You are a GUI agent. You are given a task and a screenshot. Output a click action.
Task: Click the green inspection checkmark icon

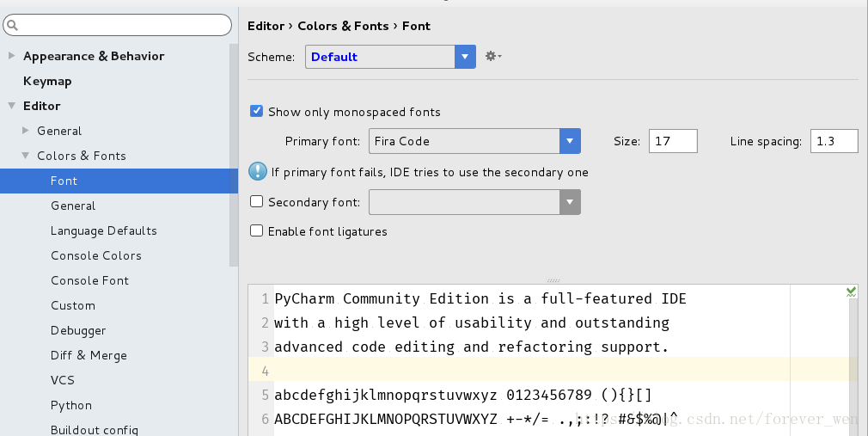click(x=851, y=292)
